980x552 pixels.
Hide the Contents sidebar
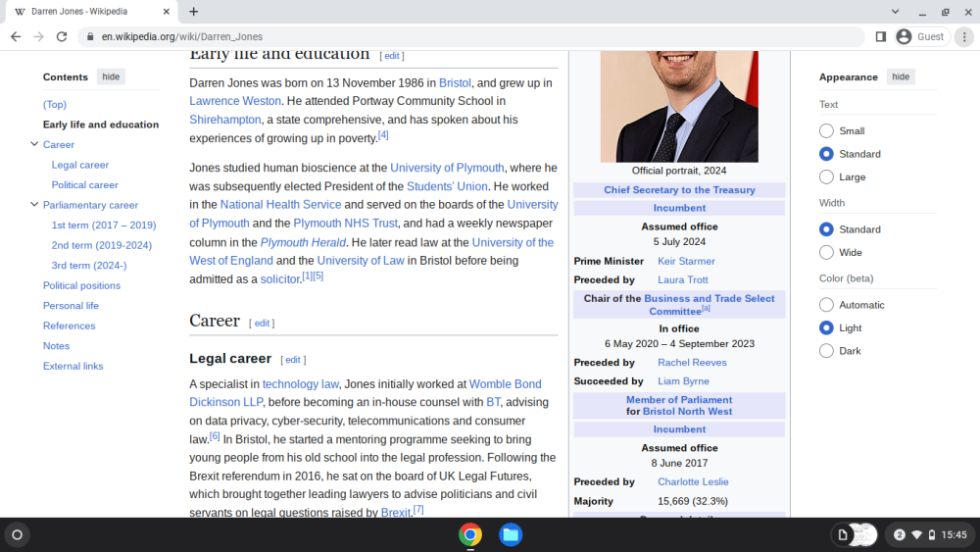click(x=111, y=76)
